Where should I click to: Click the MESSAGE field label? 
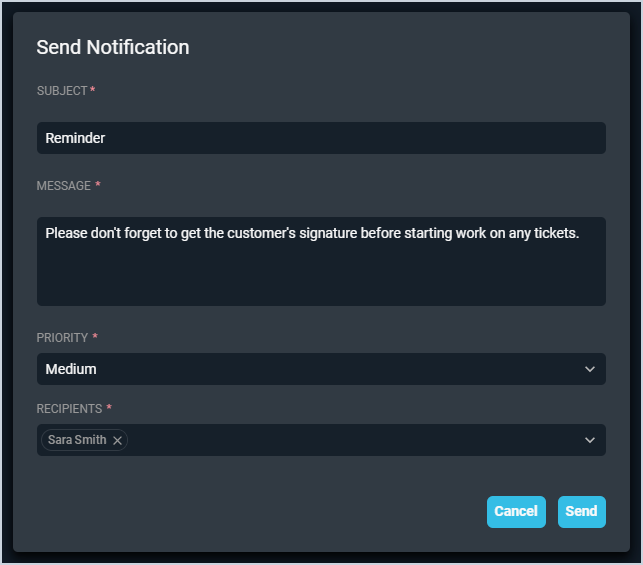point(64,186)
